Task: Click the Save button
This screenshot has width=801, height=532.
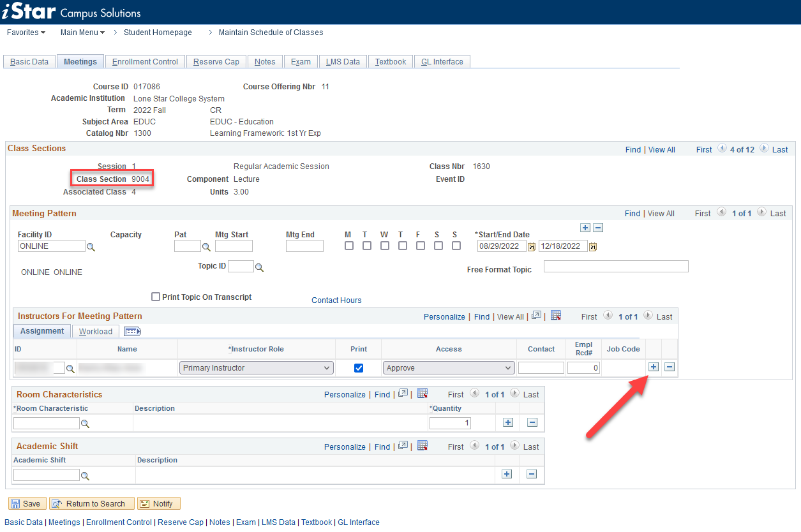Action: click(x=27, y=503)
